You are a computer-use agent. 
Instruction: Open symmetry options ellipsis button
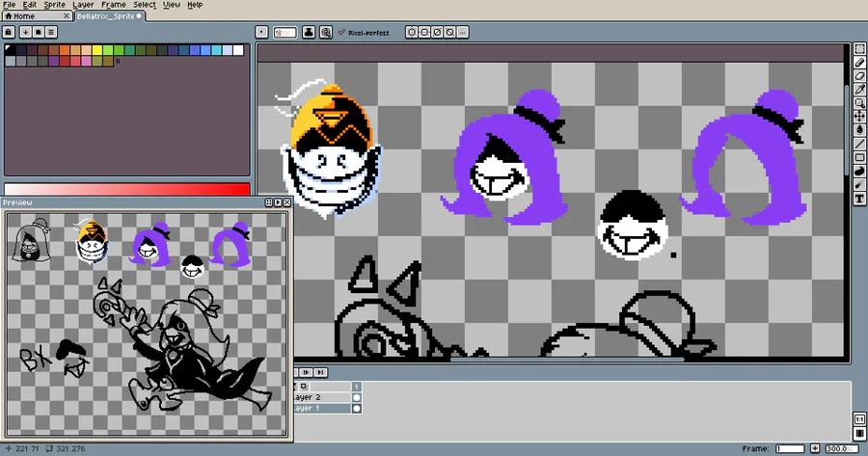[462, 33]
